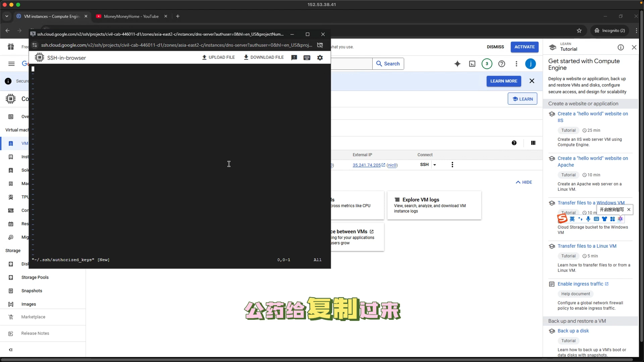Open the hamburger navigation menu

tap(11, 64)
